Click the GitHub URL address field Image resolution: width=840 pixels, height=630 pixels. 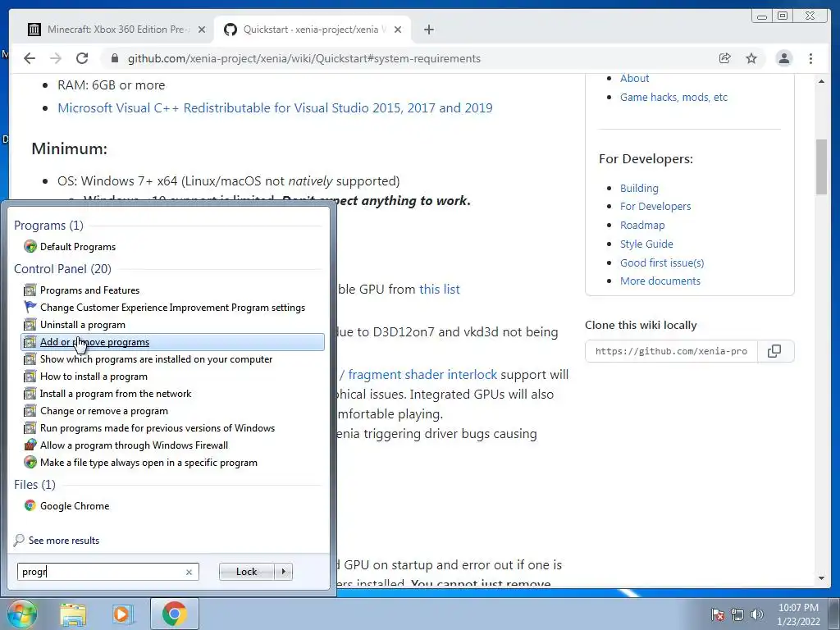pos(304,58)
